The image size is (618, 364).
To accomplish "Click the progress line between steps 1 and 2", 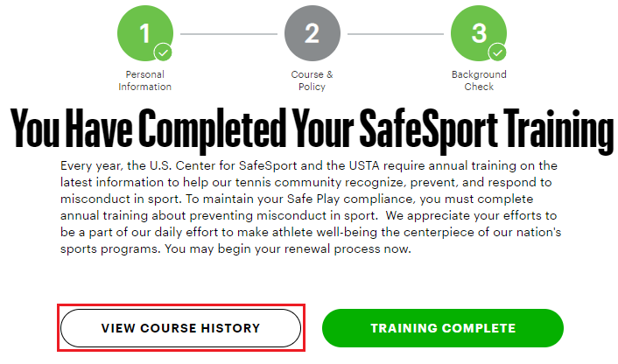I will [228, 34].
